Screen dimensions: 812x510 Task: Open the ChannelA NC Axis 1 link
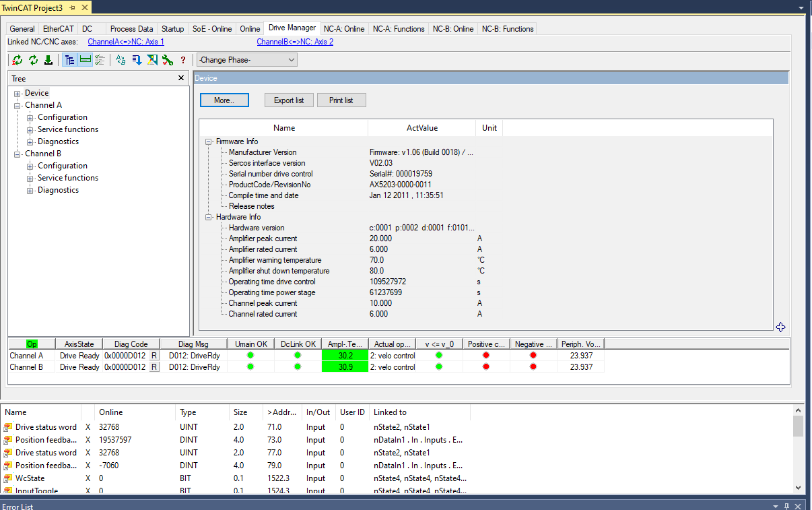click(126, 42)
